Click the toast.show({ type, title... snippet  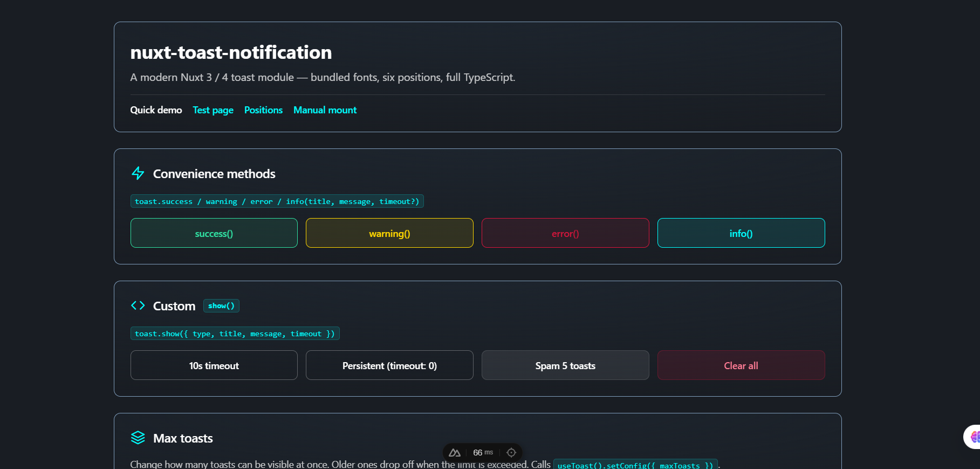coord(235,334)
